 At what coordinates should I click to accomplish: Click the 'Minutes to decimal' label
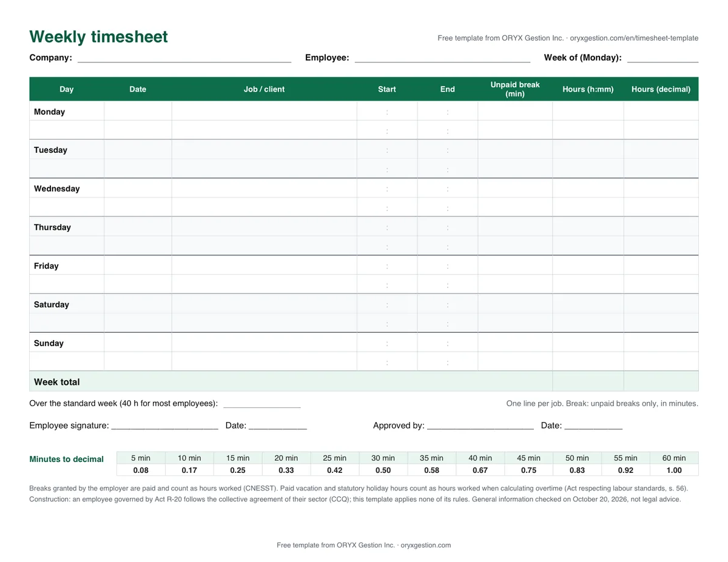67,460
